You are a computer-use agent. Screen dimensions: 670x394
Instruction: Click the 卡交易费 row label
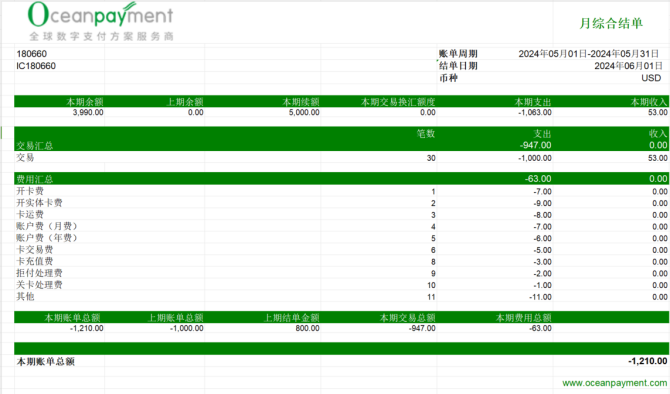pyautogui.click(x=35, y=250)
